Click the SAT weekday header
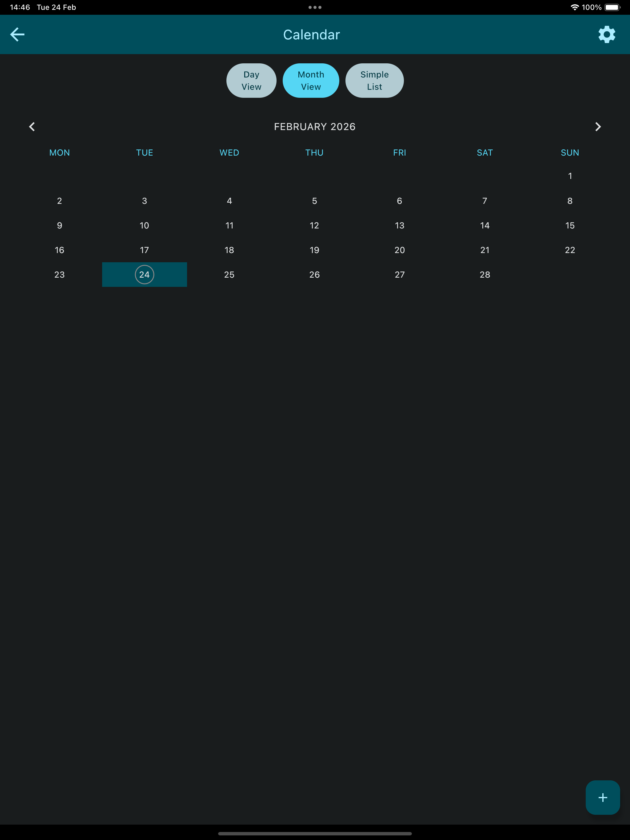Screen dimensions: 630x840 485,153
